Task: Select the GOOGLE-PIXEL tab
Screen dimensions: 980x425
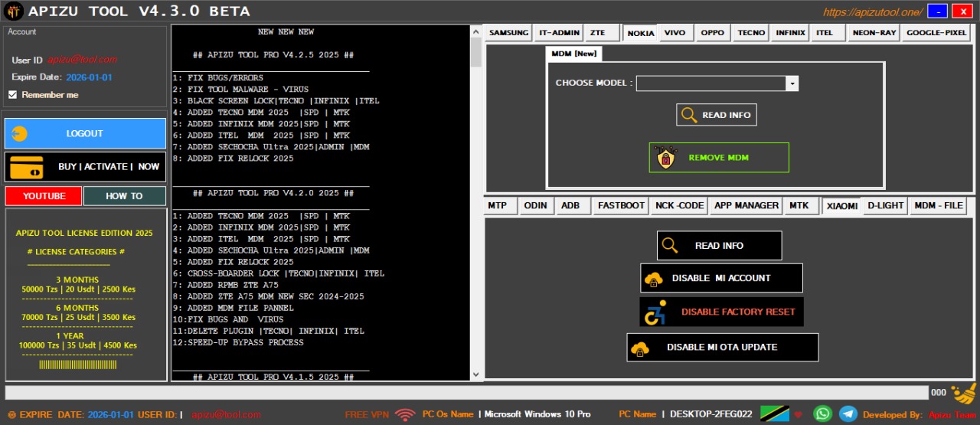Action: (x=936, y=33)
